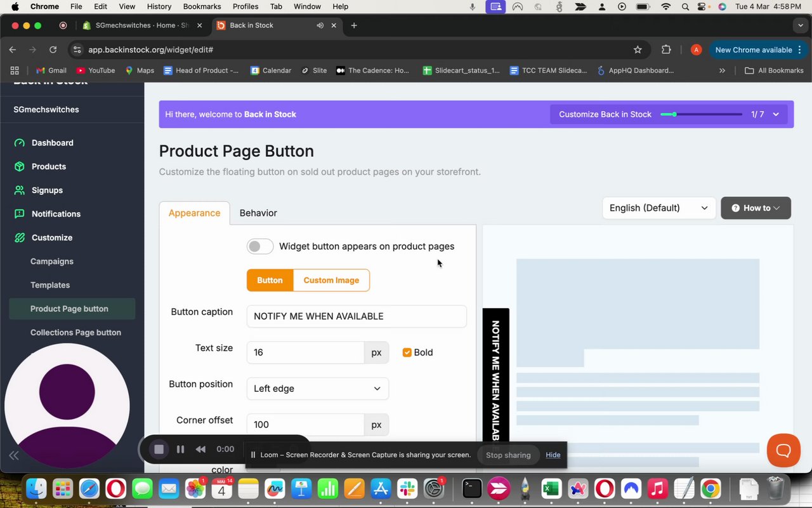Open Chrome extensions puzzle icon
Viewport: 812px width, 508px height.
click(666, 50)
